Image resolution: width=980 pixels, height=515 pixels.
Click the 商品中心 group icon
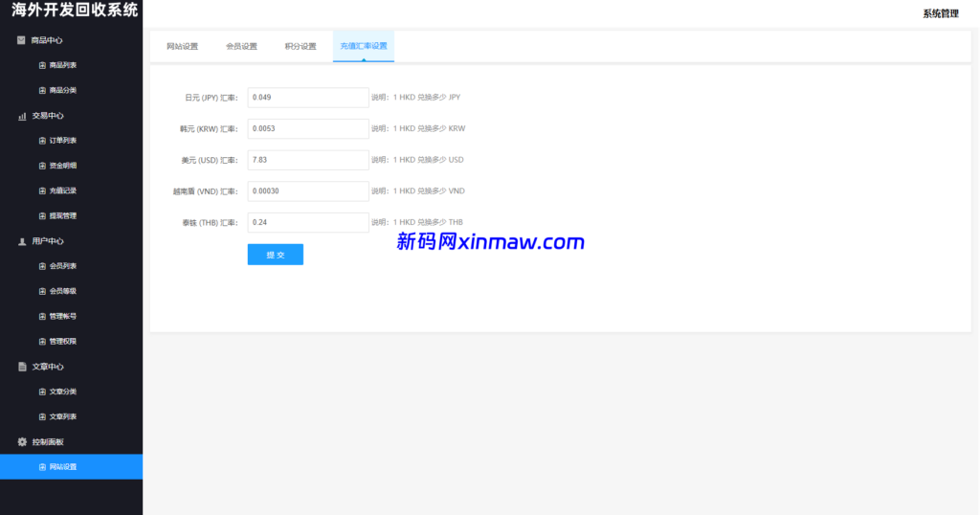click(x=21, y=40)
